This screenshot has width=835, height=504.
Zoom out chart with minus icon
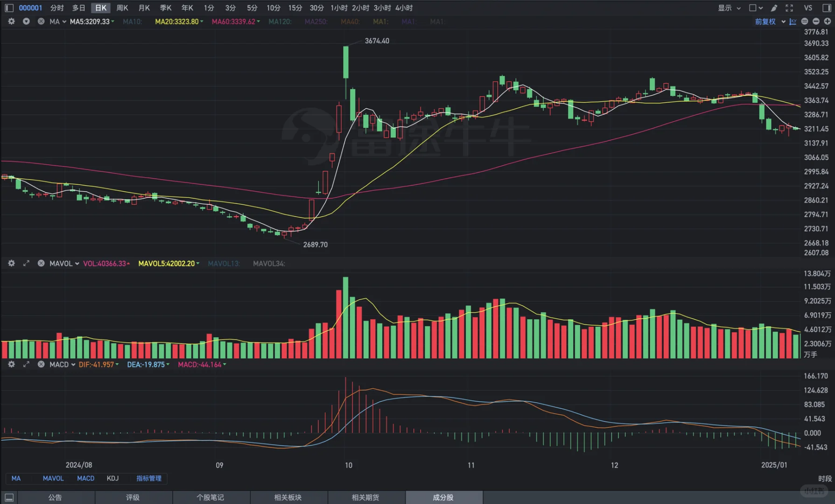pyautogui.click(x=816, y=21)
